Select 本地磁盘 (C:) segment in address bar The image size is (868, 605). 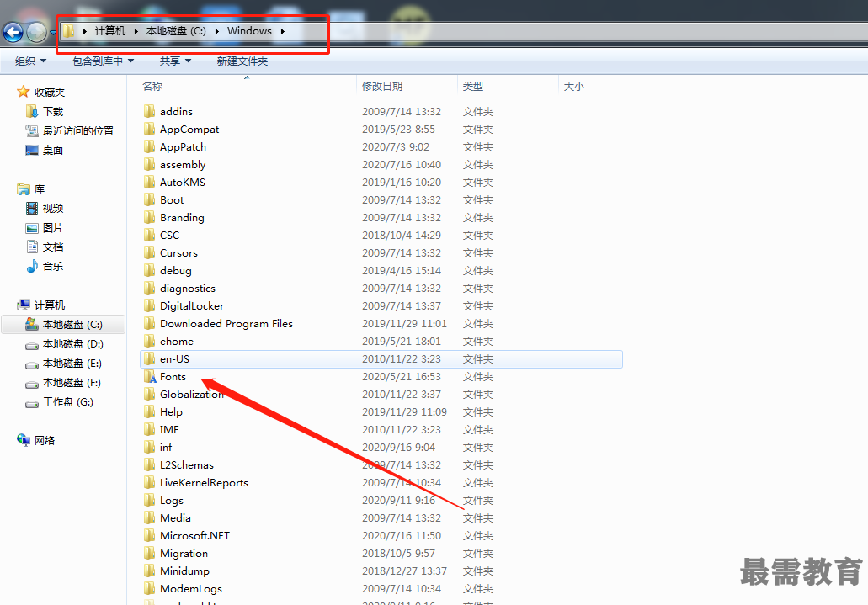[x=176, y=31]
